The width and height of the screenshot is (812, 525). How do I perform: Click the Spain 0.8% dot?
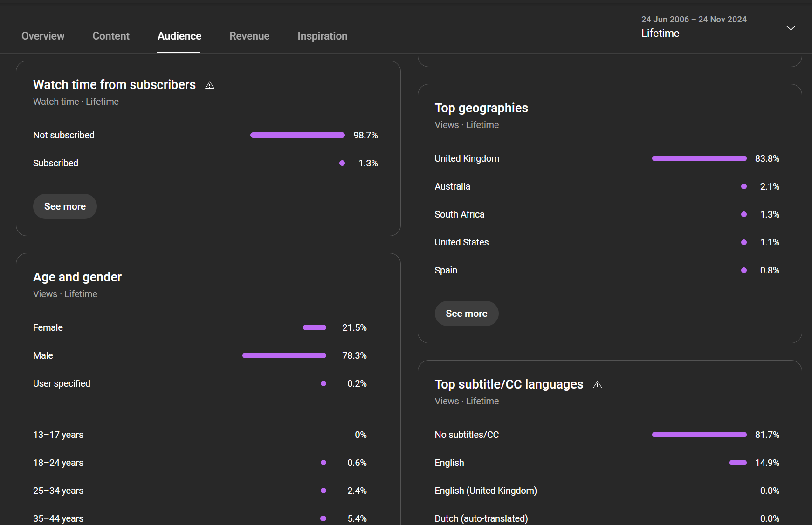coord(744,270)
